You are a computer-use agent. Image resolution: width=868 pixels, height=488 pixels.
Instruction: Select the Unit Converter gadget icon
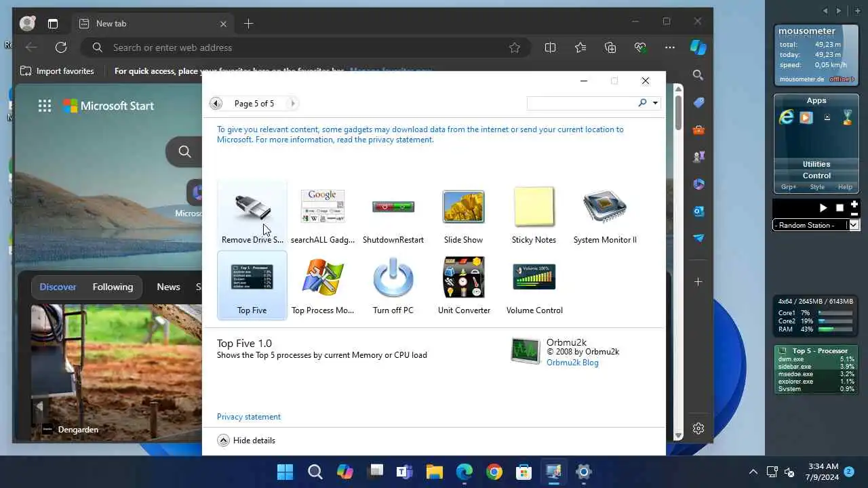coord(464,277)
